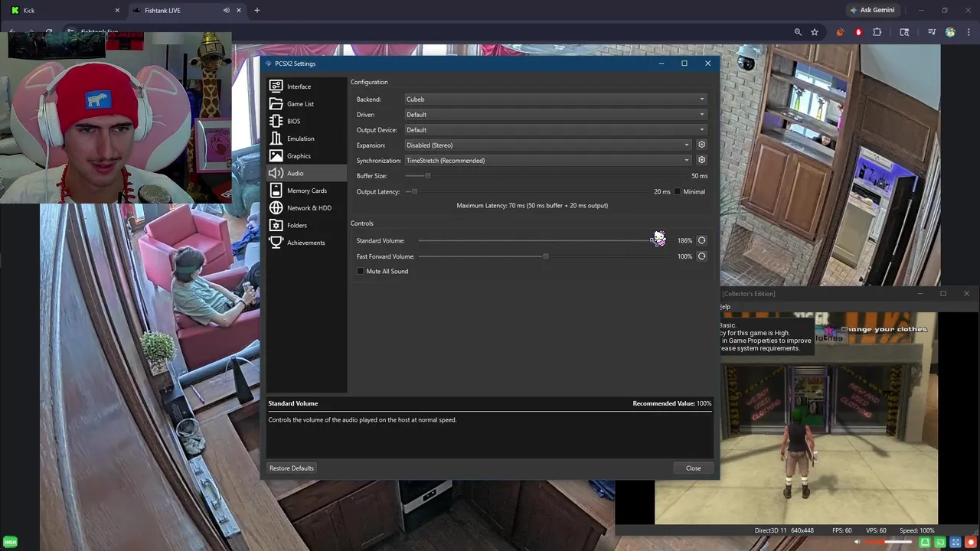Click the red record button in player
The height and width of the screenshot is (551, 980).
click(x=971, y=542)
